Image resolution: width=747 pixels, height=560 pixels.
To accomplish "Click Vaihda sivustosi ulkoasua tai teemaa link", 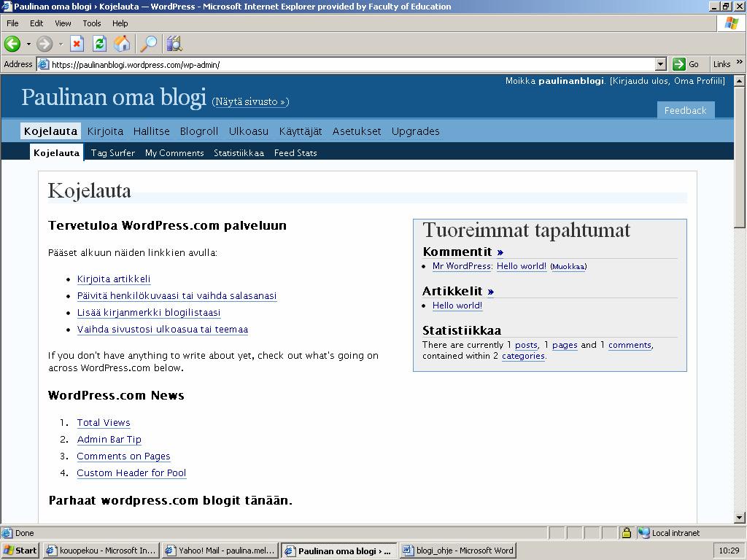I will (163, 330).
